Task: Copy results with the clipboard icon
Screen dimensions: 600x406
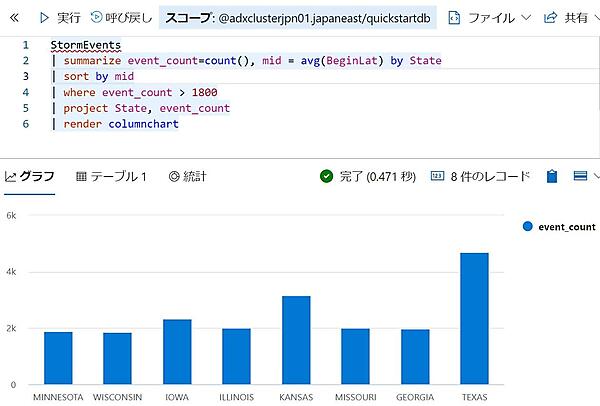Action: (552, 176)
